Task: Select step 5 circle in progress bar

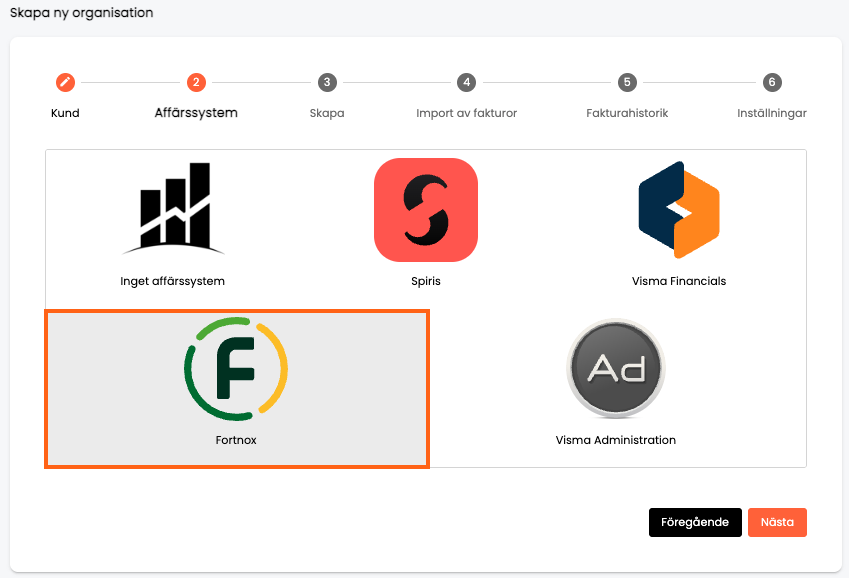Action: (627, 82)
